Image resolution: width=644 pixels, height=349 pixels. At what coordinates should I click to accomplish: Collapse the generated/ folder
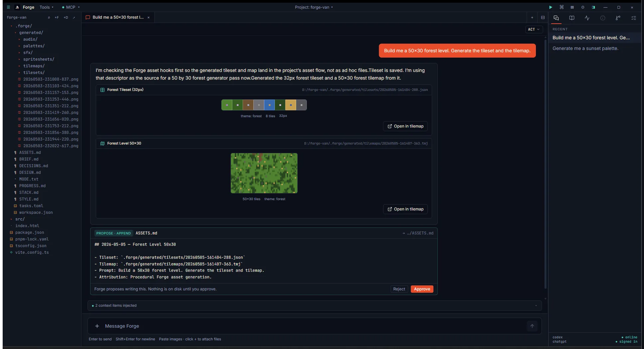pyautogui.click(x=31, y=32)
